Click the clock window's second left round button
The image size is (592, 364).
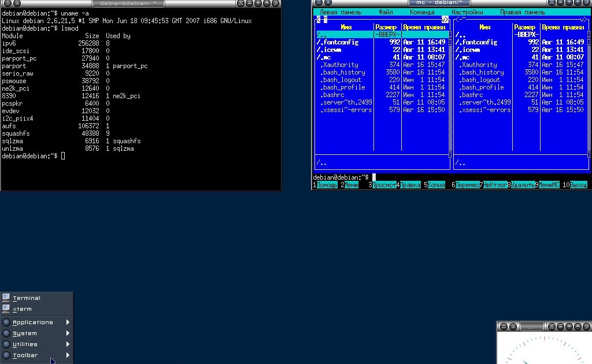(x=513, y=326)
